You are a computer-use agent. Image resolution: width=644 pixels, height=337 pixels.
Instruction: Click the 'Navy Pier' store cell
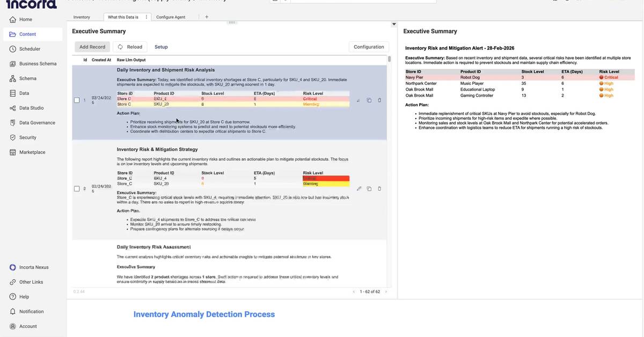(x=414, y=77)
